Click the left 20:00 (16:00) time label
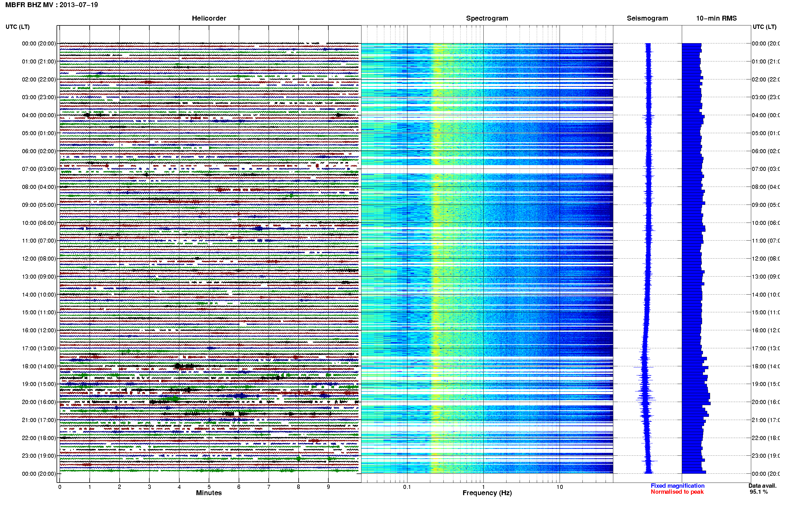812x508 pixels. point(39,402)
